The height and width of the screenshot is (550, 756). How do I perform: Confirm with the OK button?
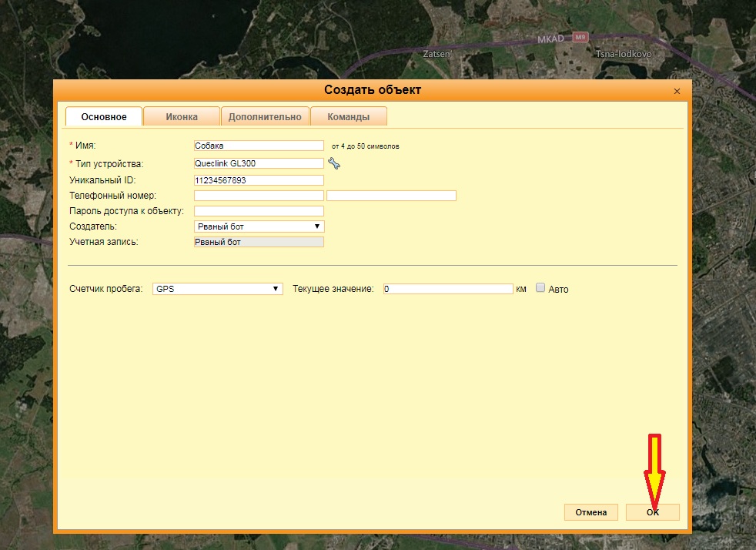(653, 512)
